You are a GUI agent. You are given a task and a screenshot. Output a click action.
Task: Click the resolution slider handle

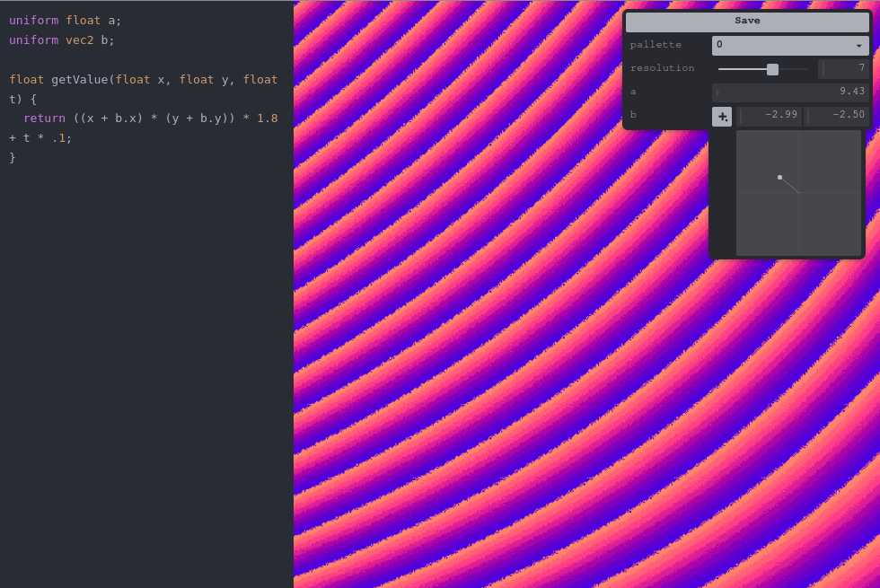click(x=772, y=69)
